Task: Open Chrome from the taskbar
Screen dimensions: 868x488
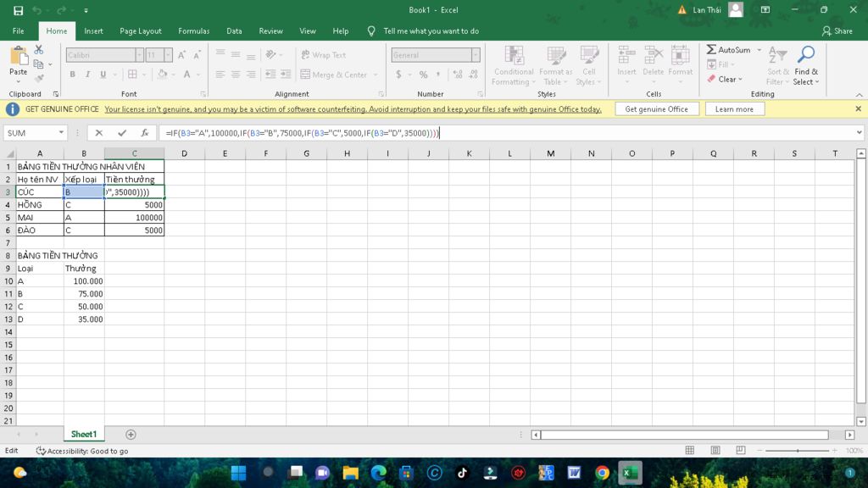Action: coord(602,473)
